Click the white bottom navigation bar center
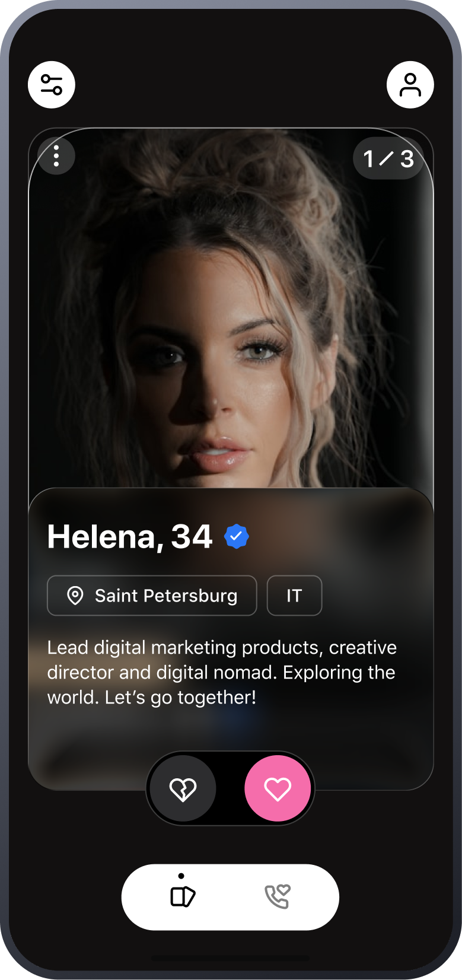 point(230,897)
